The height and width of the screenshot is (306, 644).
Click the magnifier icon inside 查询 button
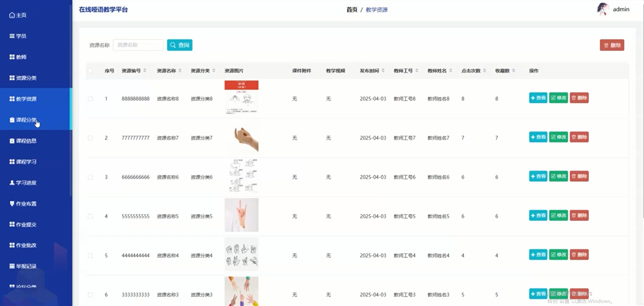tap(173, 45)
